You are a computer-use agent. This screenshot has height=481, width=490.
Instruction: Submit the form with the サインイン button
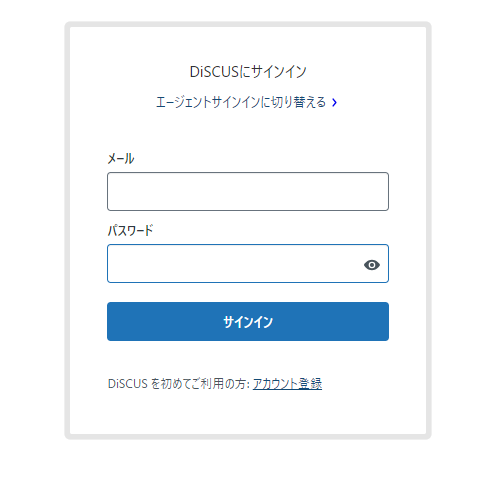point(248,321)
